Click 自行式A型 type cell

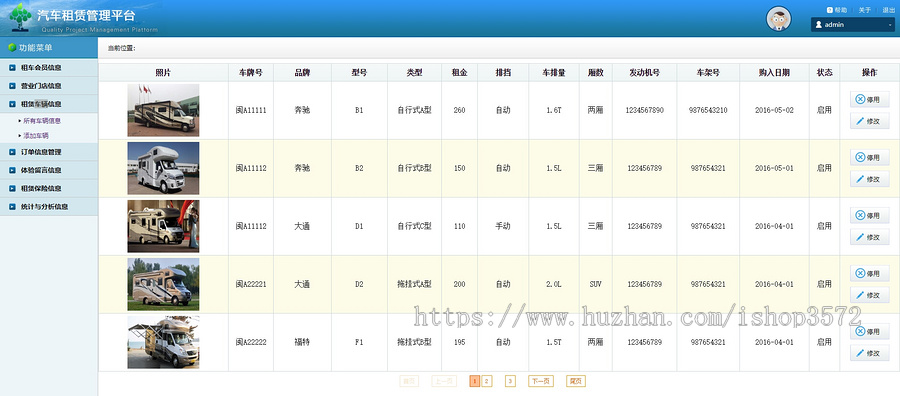(414, 110)
